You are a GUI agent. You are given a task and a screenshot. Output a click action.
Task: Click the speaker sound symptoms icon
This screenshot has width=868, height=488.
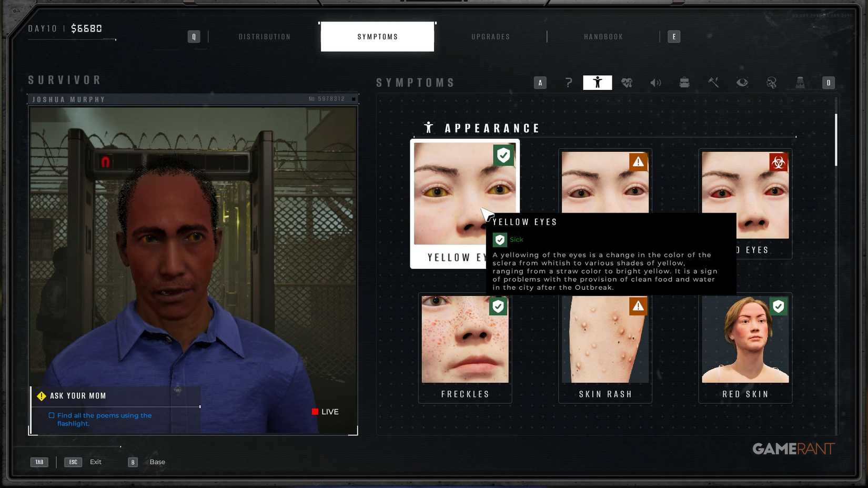[655, 83]
